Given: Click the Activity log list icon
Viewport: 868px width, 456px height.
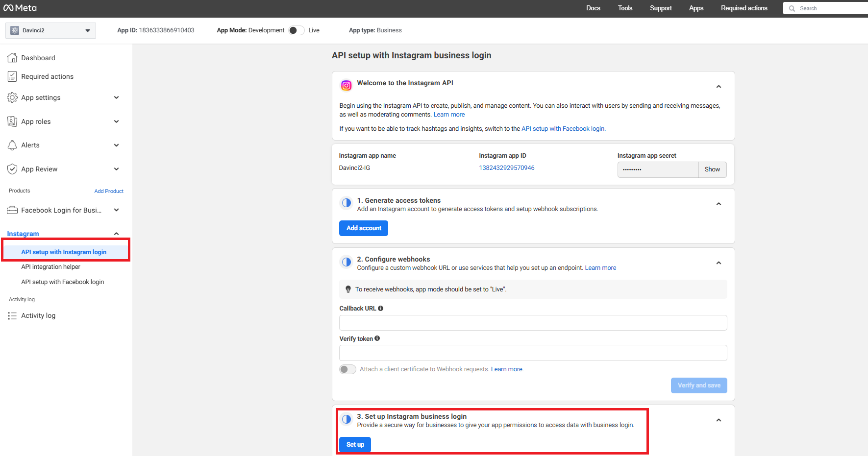Looking at the screenshot, I should (x=12, y=316).
